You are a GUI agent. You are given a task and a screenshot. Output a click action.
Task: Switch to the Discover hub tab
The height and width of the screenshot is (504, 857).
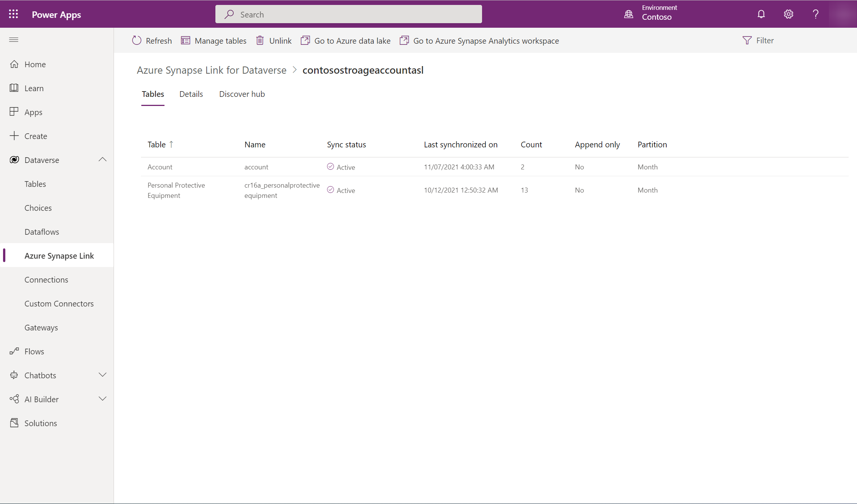coord(242,93)
